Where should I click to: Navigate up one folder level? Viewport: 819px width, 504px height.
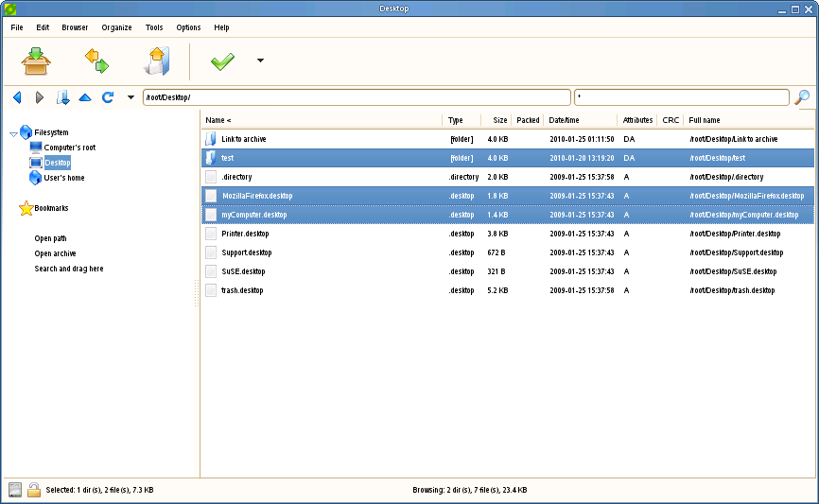[85, 97]
